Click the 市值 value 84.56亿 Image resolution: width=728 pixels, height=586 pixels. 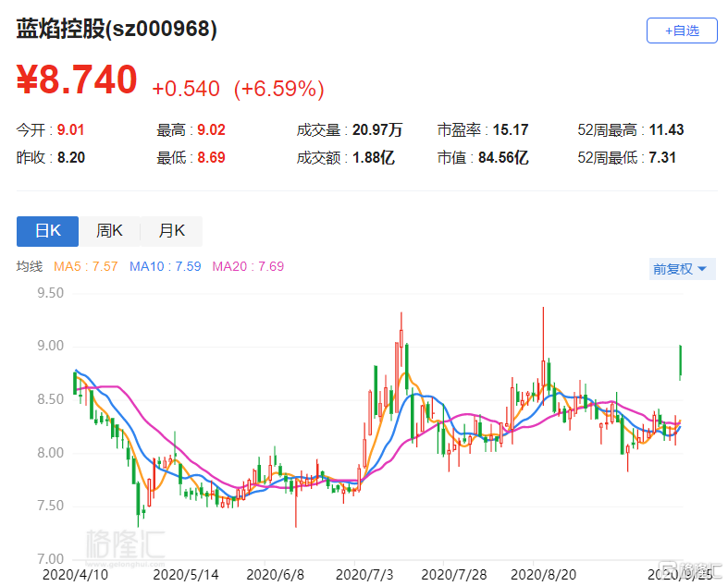(x=503, y=158)
